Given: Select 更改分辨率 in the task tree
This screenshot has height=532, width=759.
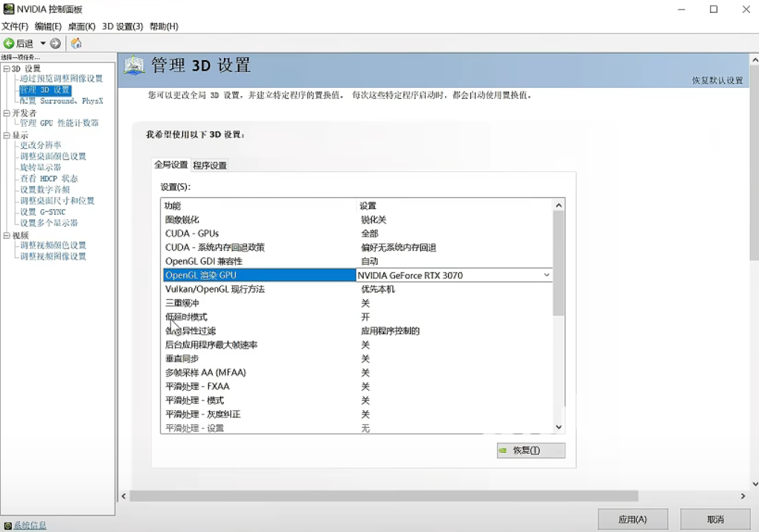Looking at the screenshot, I should (x=41, y=145).
